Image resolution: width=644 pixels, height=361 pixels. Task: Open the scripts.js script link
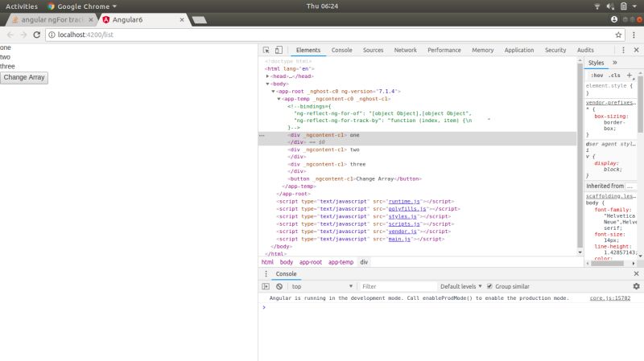pos(404,224)
